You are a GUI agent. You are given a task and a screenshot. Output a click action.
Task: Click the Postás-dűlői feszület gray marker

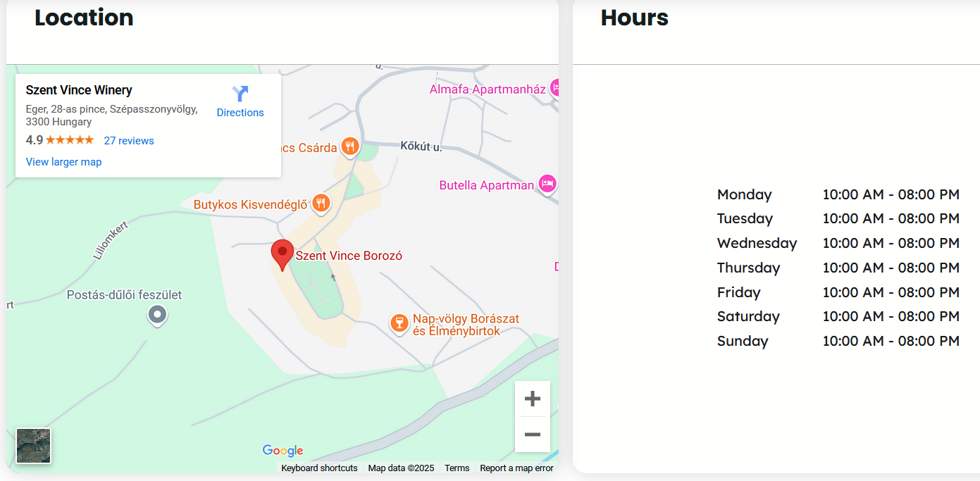pos(157,315)
